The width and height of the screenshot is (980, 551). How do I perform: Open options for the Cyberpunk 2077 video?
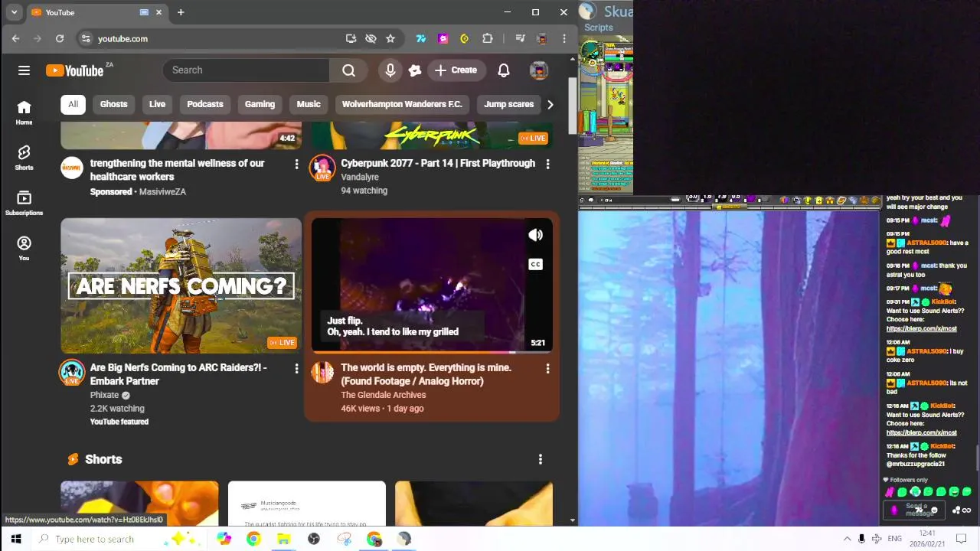pos(547,164)
